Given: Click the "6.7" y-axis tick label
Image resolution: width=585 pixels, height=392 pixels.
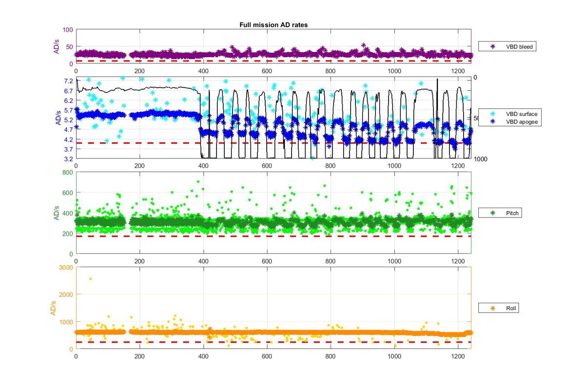Looking at the screenshot, I should (x=68, y=91).
